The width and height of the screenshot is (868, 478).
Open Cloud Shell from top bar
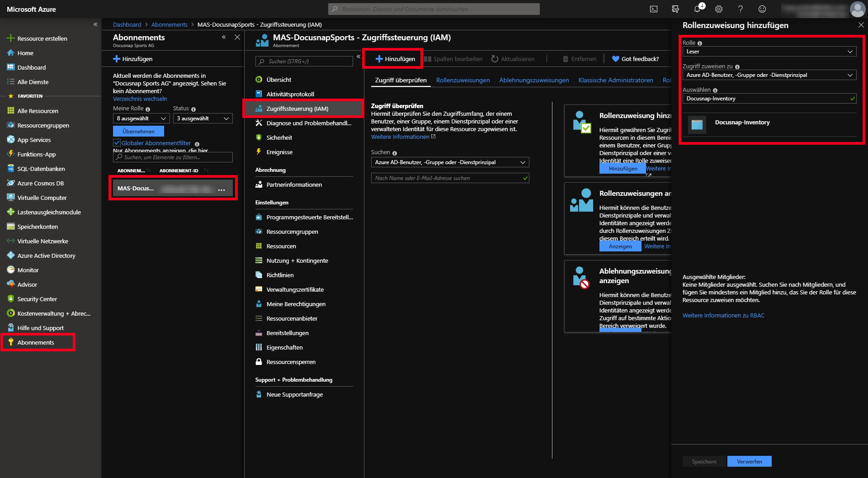[654, 9]
